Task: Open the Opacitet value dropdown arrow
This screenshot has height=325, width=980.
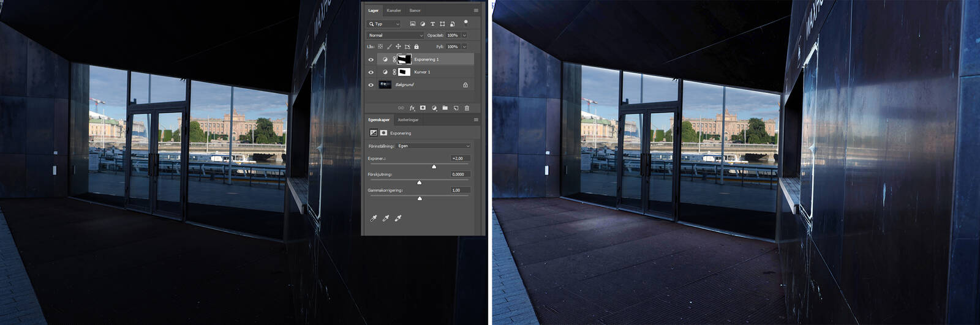Action: coord(464,35)
